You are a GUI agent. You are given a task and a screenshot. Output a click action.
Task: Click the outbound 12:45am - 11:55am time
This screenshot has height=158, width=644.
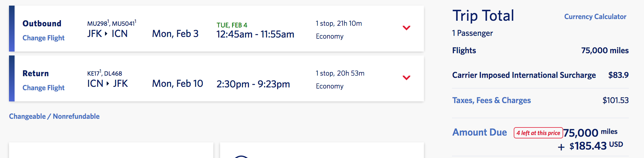(255, 34)
